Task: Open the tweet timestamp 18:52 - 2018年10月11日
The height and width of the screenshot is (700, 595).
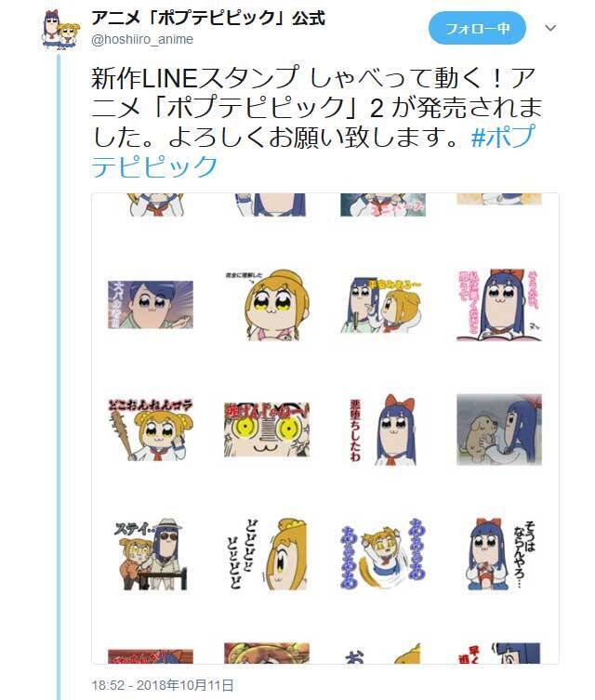Action: (163, 685)
